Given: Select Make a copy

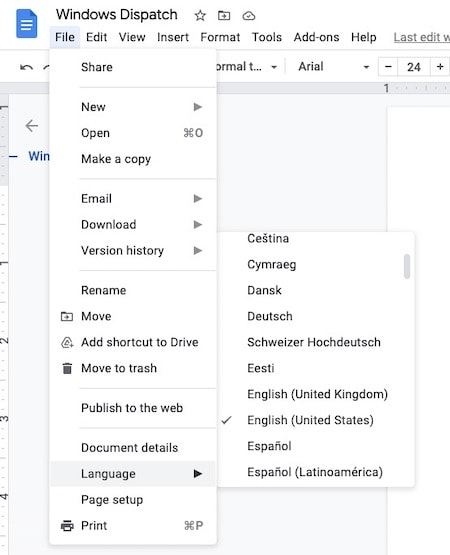Looking at the screenshot, I should coord(133,159).
